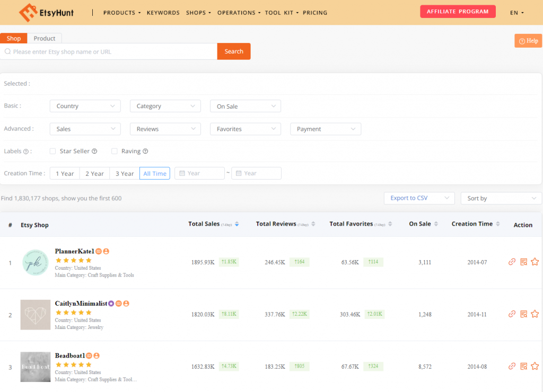This screenshot has width=543, height=392.
Task: Click the AFFILIATE PROGRAM button
Action: [x=457, y=11]
